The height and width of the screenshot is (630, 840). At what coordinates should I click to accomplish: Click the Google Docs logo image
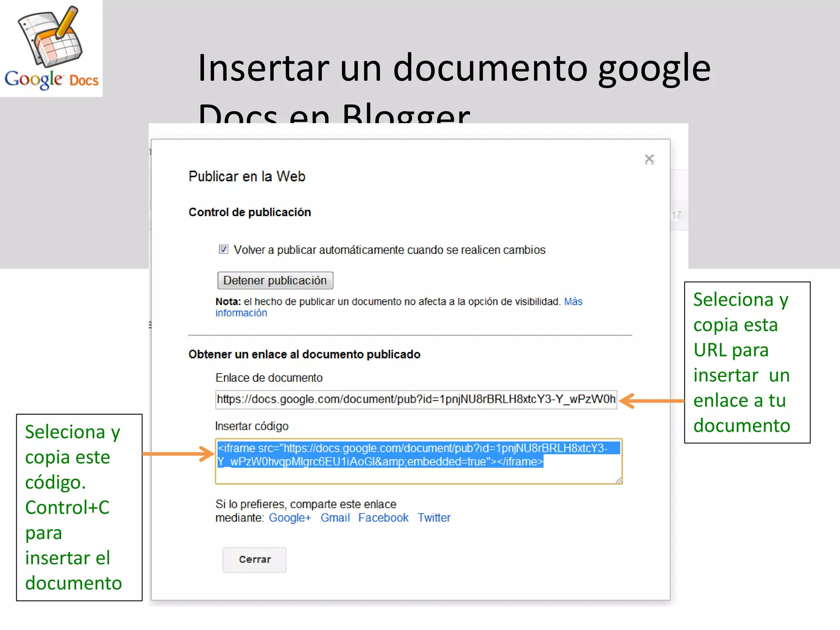[x=51, y=48]
